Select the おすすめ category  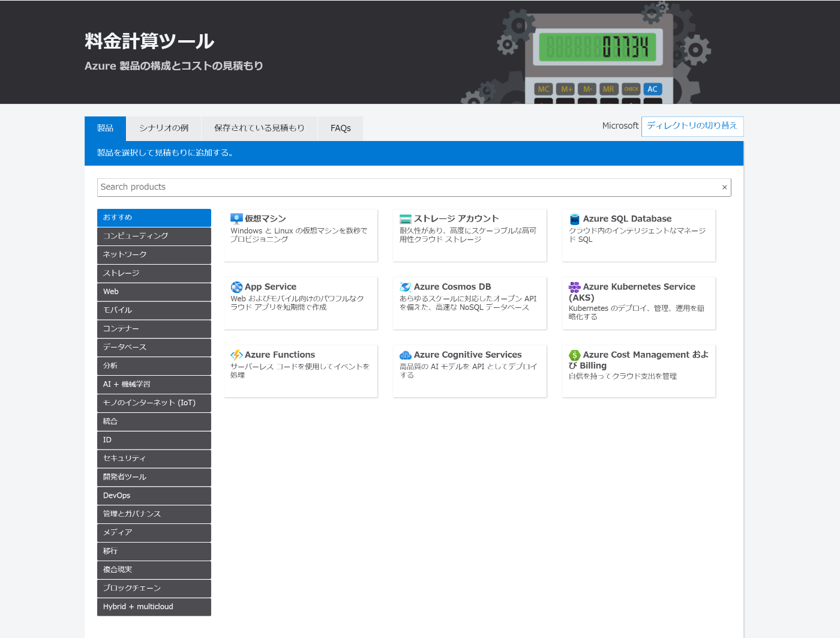[x=154, y=217]
